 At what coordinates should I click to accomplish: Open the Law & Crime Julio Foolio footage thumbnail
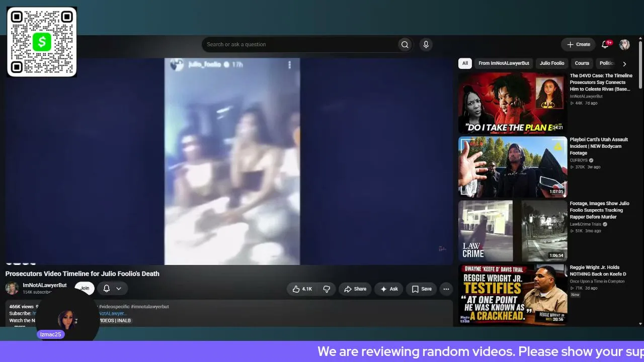pos(513,231)
